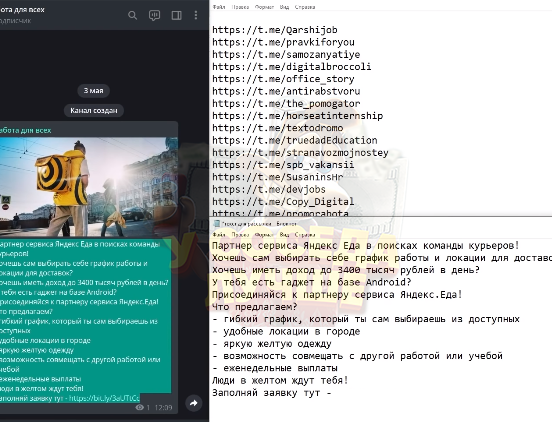Click the Notepad line "- удобные локации в городе"
The image size is (552, 422).
click(x=286, y=332)
